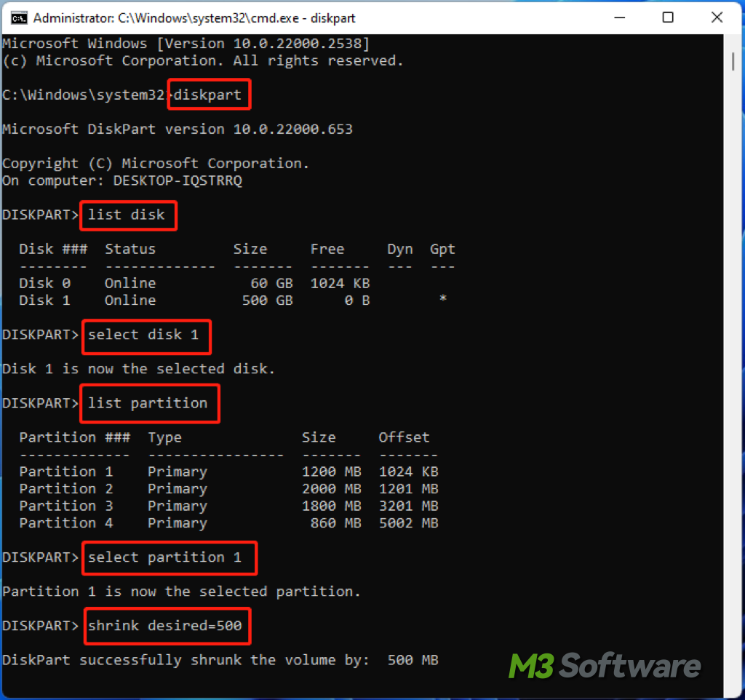Click the 'Partition 2' row label

coord(66,488)
